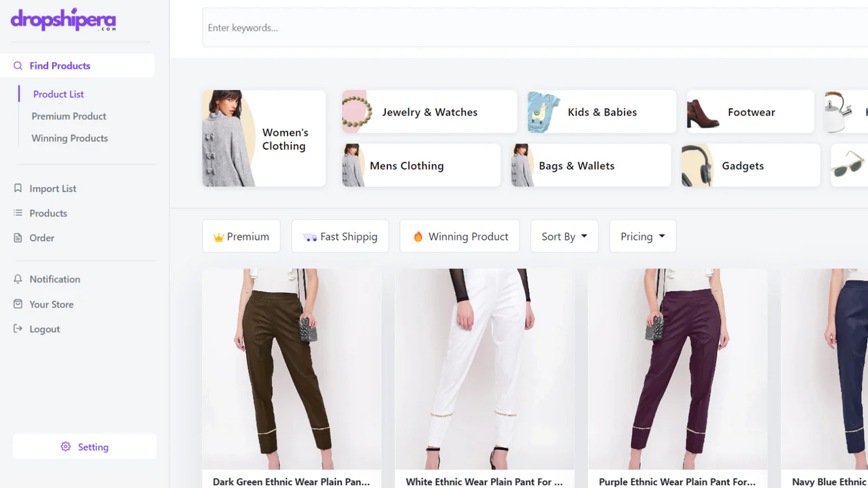Screen dimensions: 868x488
Task: Click the Setting gear icon
Action: [66, 447]
